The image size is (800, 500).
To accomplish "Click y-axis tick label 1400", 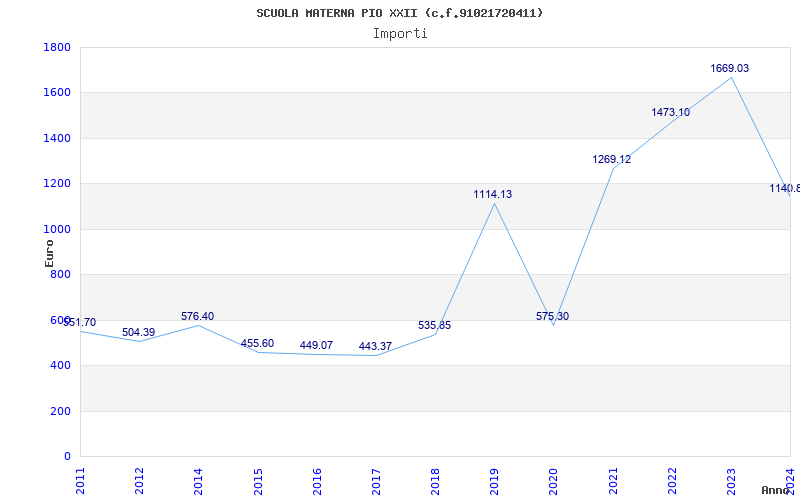I will [x=57, y=138].
